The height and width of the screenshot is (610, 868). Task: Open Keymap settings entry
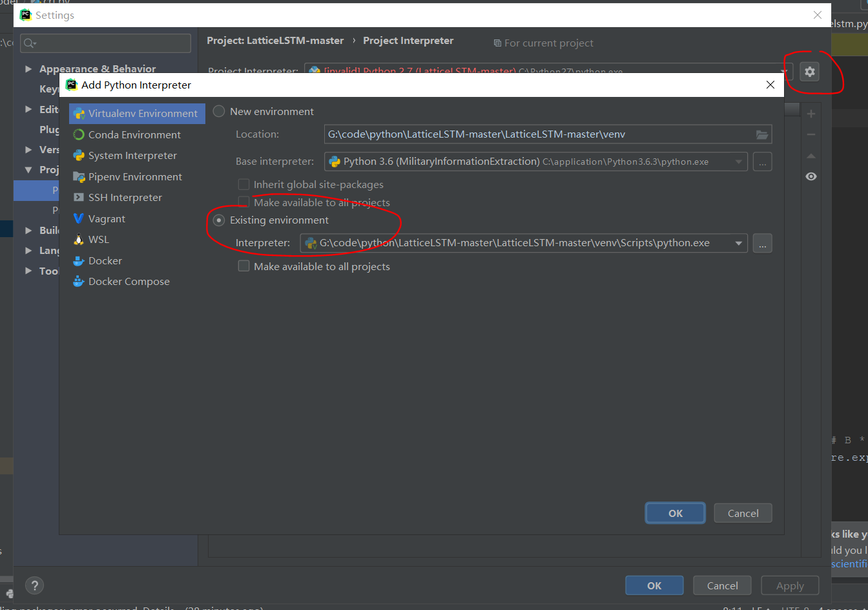[x=48, y=89]
